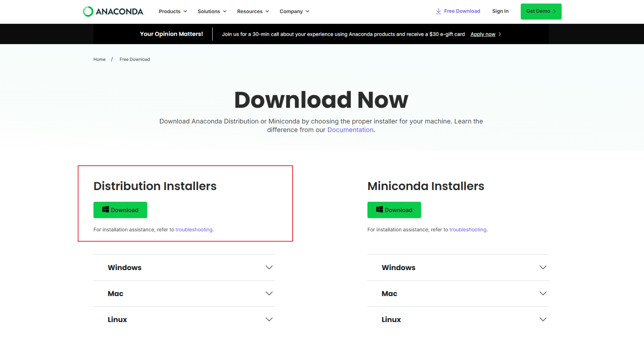Click the arrow icon next to Apply now
This screenshot has height=338, width=644.
pos(500,34)
